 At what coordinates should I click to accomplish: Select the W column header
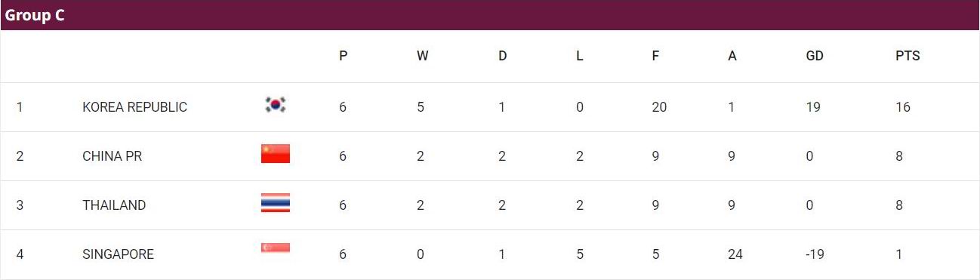tap(422, 56)
